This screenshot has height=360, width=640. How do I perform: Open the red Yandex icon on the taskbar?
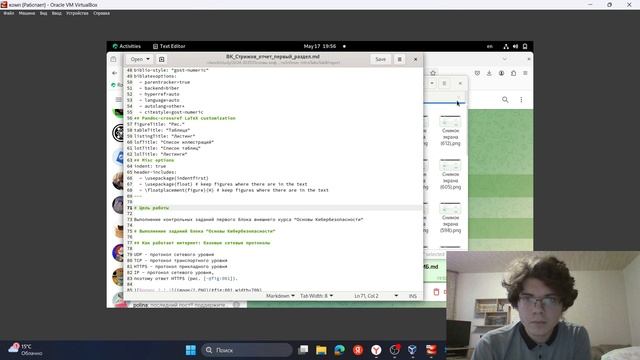point(358,350)
